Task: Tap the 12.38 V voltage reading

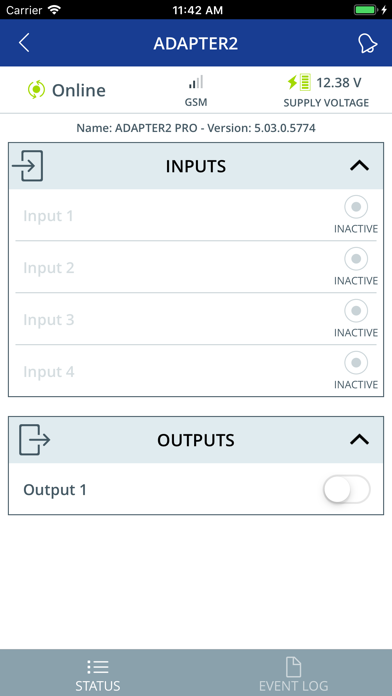Action: [339, 83]
